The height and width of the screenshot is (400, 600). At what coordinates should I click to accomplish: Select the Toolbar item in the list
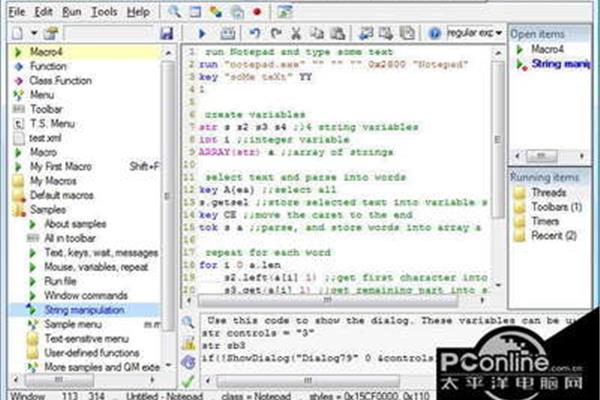click(46, 109)
